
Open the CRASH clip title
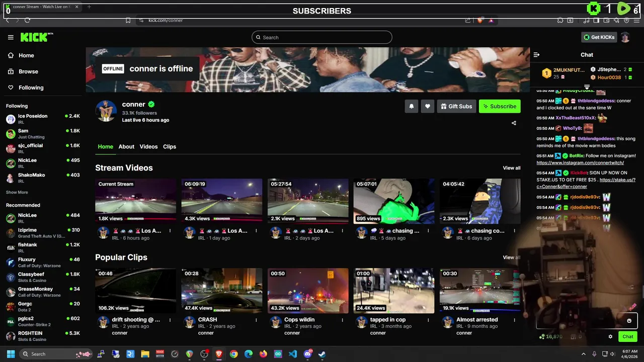click(208, 319)
